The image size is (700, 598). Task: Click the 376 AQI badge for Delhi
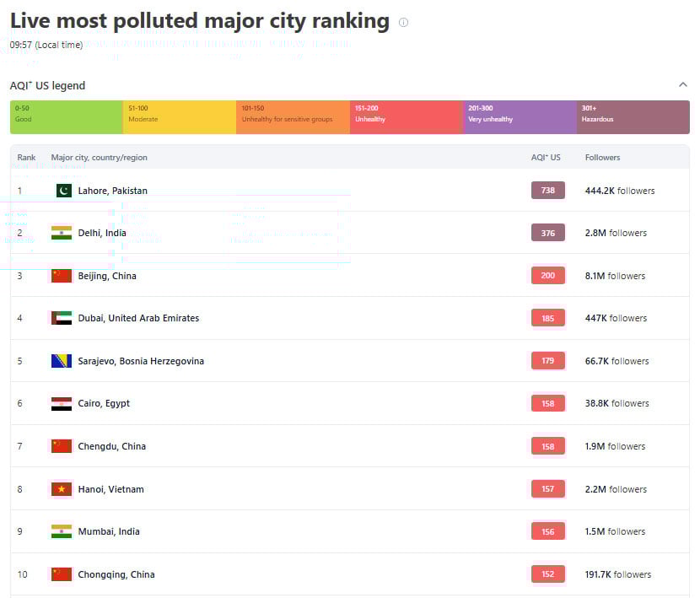click(548, 233)
